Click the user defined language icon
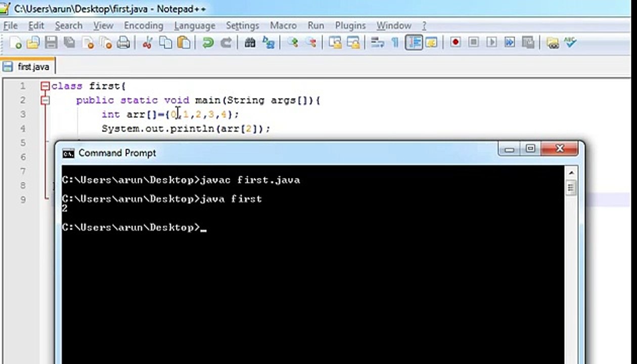This screenshot has height=364, width=637. pos(431,43)
